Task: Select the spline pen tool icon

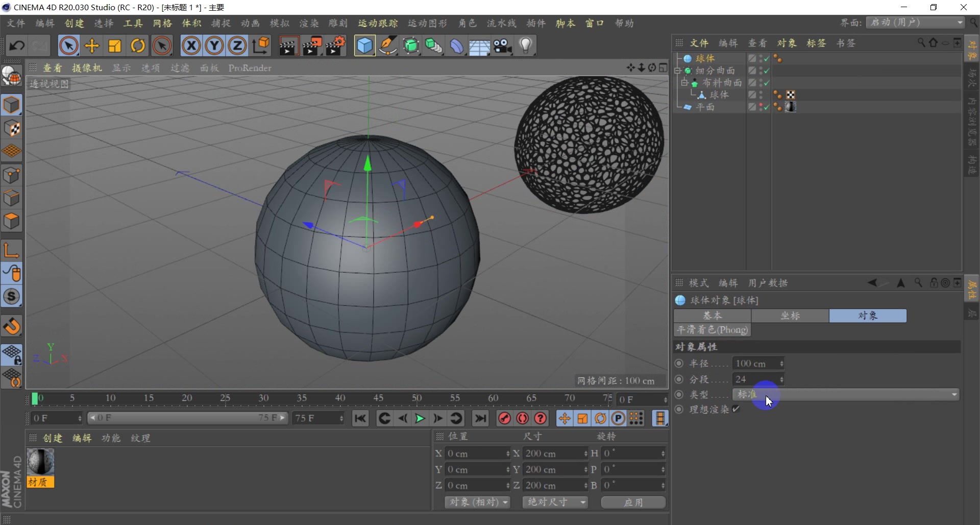Action: tap(388, 45)
